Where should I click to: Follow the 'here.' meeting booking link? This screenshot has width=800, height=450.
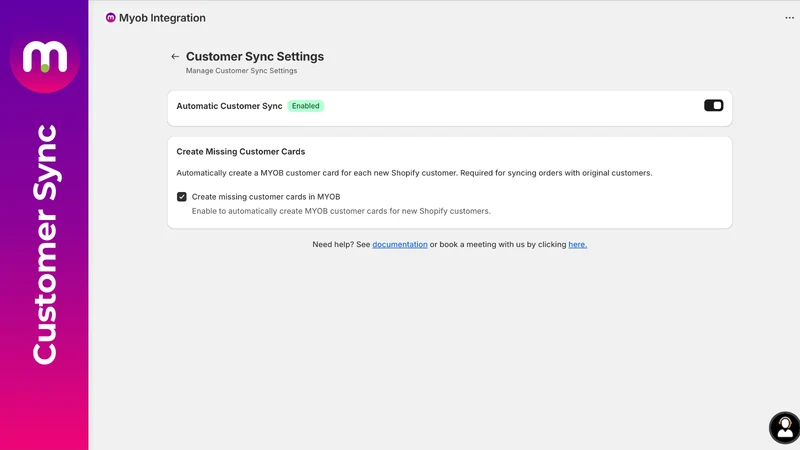578,244
